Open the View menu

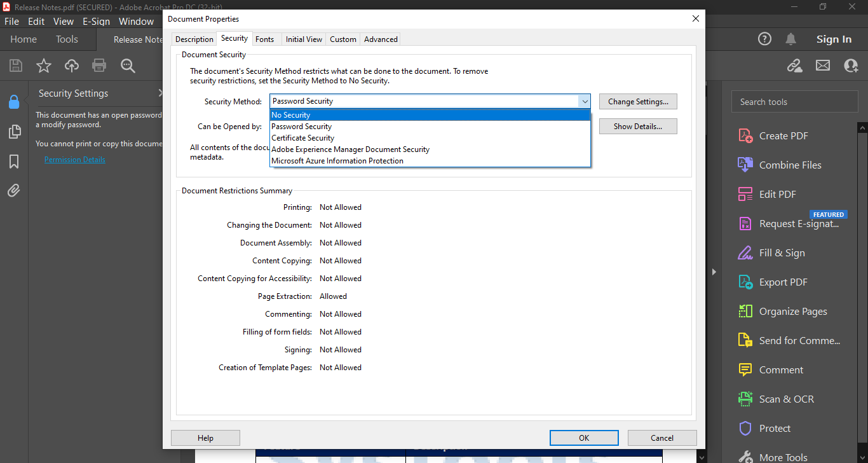coord(64,21)
